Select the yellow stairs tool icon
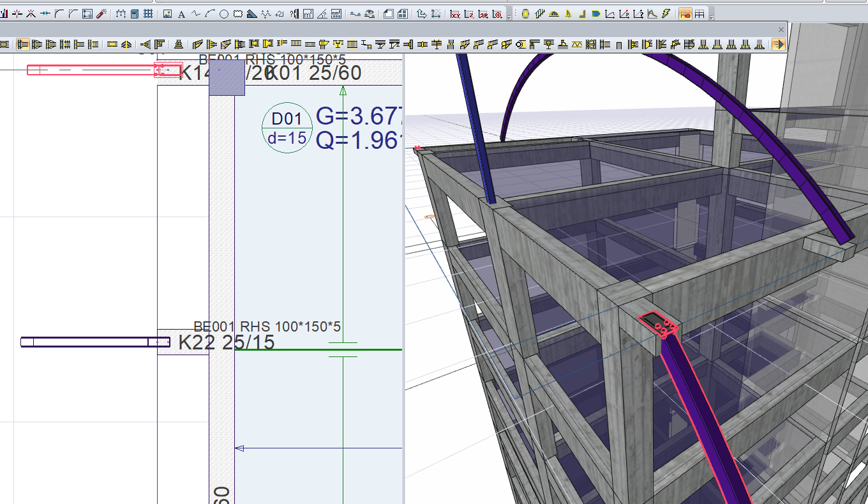This screenshot has height=504, width=868. click(540, 13)
